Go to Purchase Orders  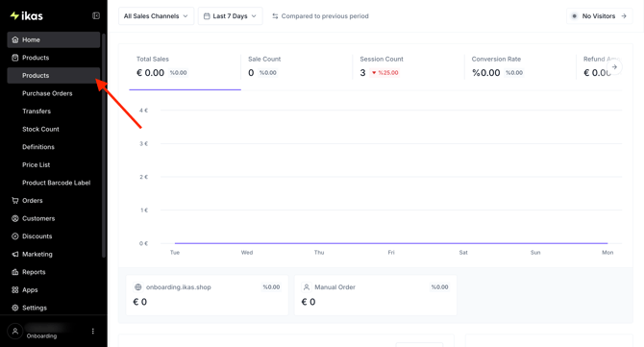point(47,93)
